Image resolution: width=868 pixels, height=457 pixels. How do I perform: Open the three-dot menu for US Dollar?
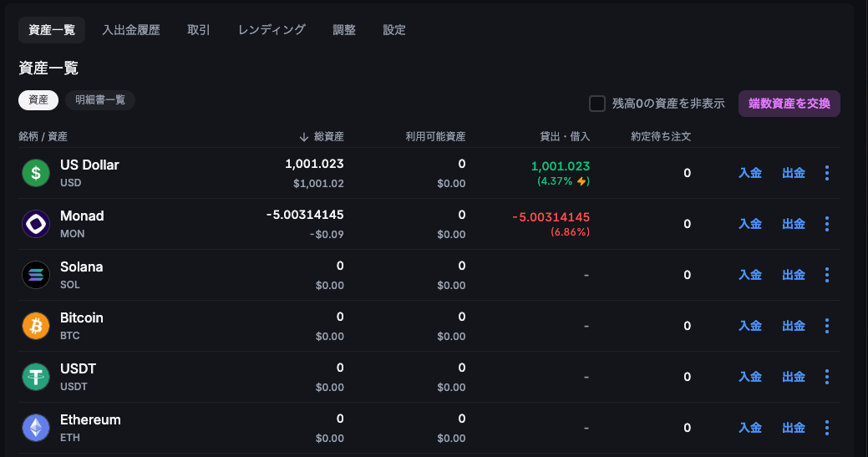click(x=827, y=173)
